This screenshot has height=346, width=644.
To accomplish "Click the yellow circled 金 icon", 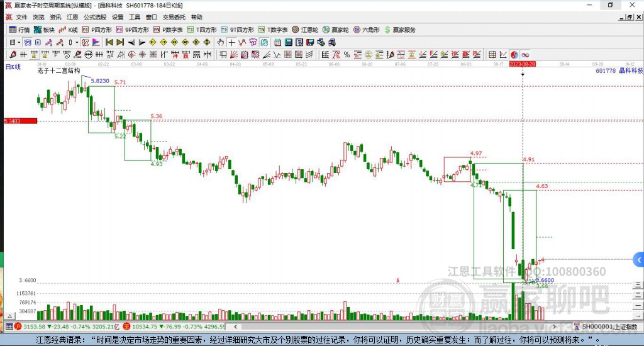I will (369, 55).
